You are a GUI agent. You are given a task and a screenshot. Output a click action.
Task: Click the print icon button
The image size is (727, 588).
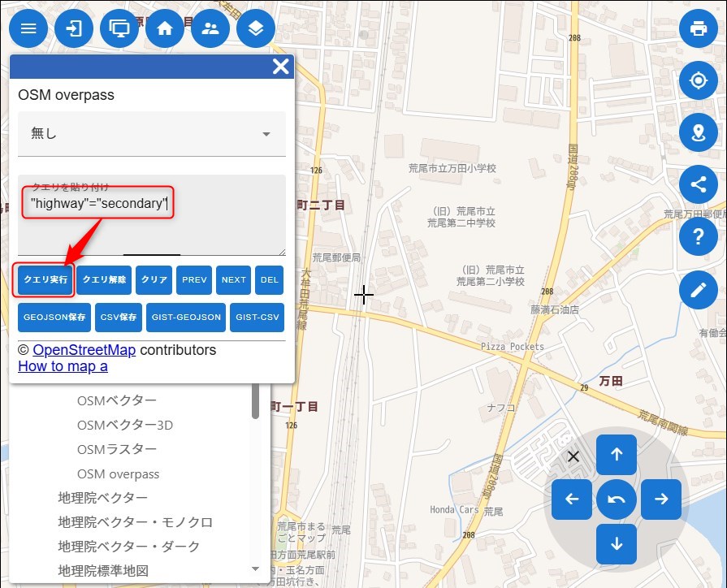pos(698,28)
